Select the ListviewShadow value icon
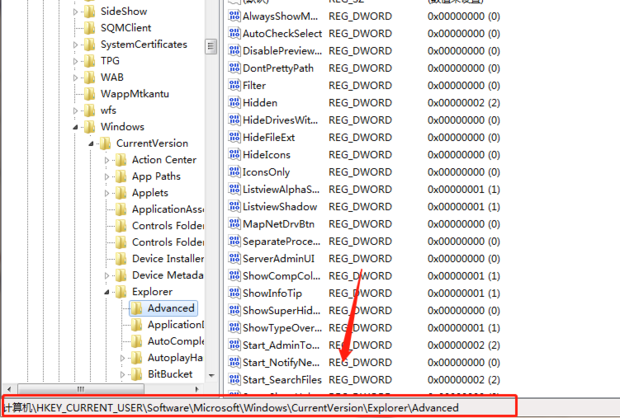Image resolution: width=620 pixels, height=418 pixels. [234, 206]
